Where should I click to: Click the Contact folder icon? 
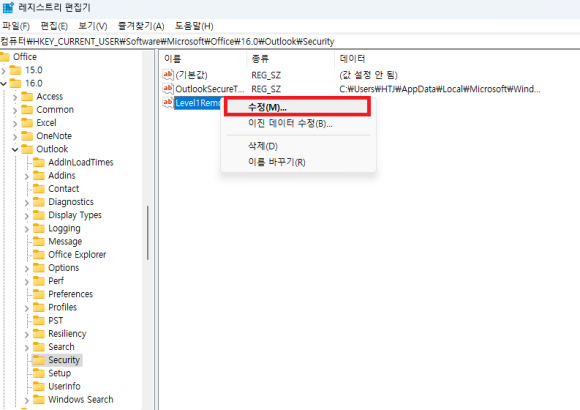coord(38,189)
